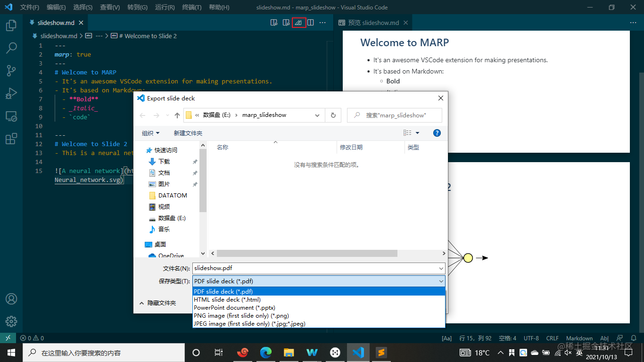
Task: Click the Help question mark button
Action: coord(437,132)
